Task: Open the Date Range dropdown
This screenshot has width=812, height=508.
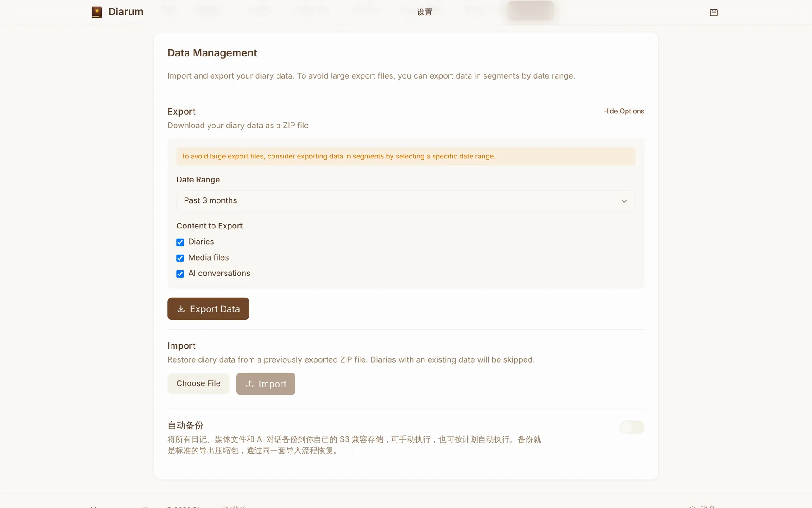Action: click(x=406, y=201)
